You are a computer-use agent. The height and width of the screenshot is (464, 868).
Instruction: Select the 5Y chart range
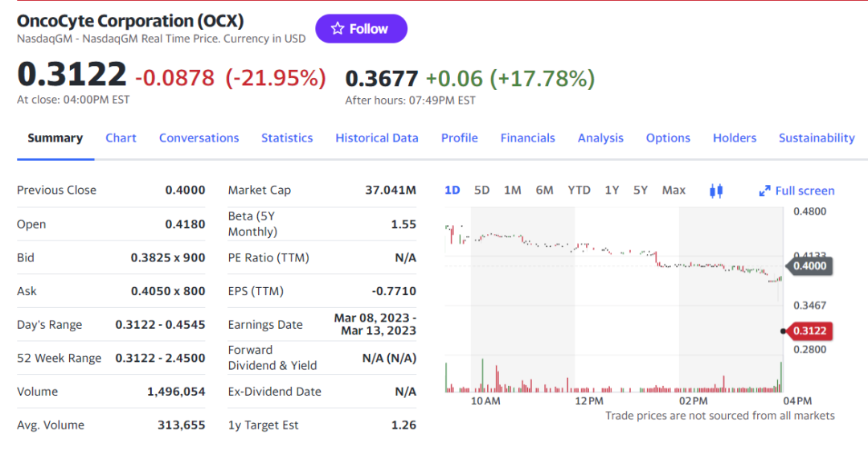click(641, 190)
